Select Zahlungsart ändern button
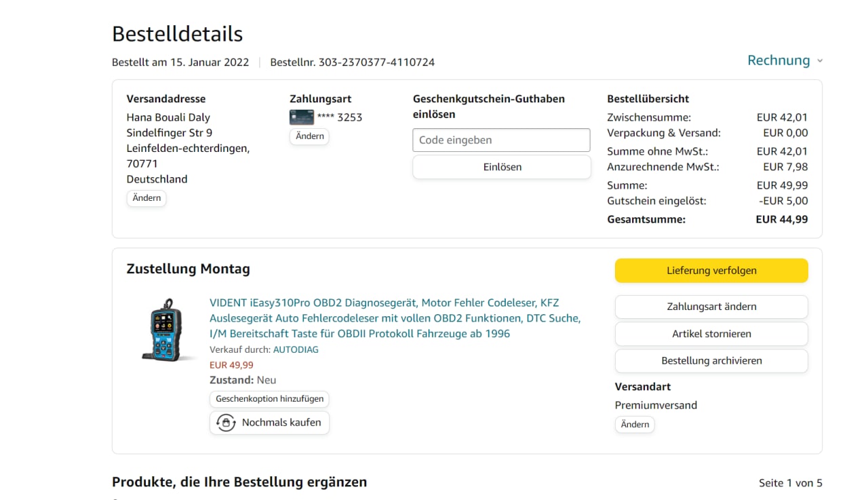Screen dimensions: 868x500 pyautogui.click(x=711, y=307)
